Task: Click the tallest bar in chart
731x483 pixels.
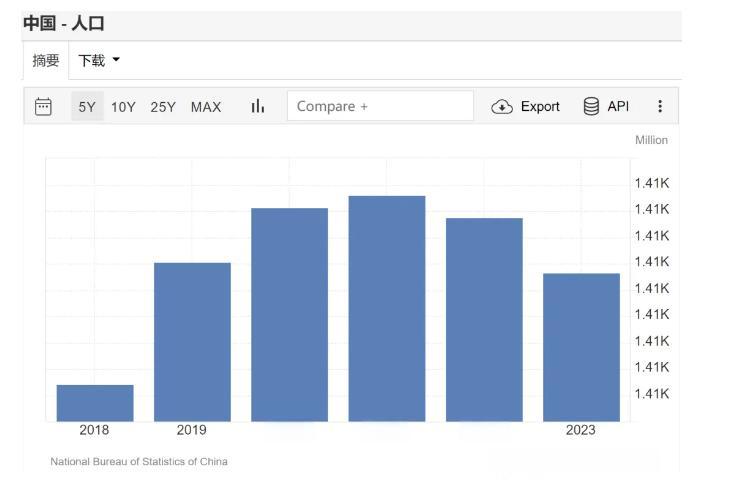Action: pos(387,308)
